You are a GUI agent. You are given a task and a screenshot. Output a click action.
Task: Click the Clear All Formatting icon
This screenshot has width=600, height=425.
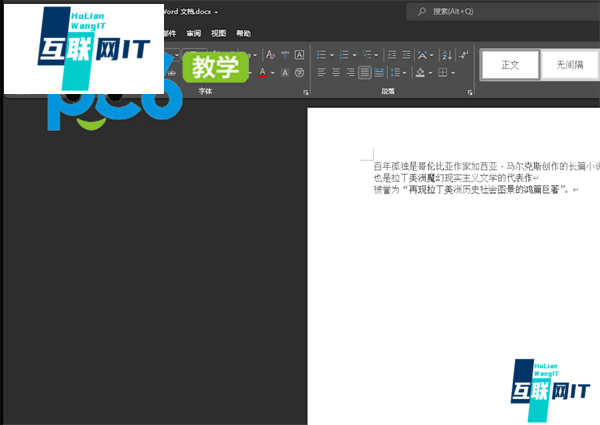[271, 54]
